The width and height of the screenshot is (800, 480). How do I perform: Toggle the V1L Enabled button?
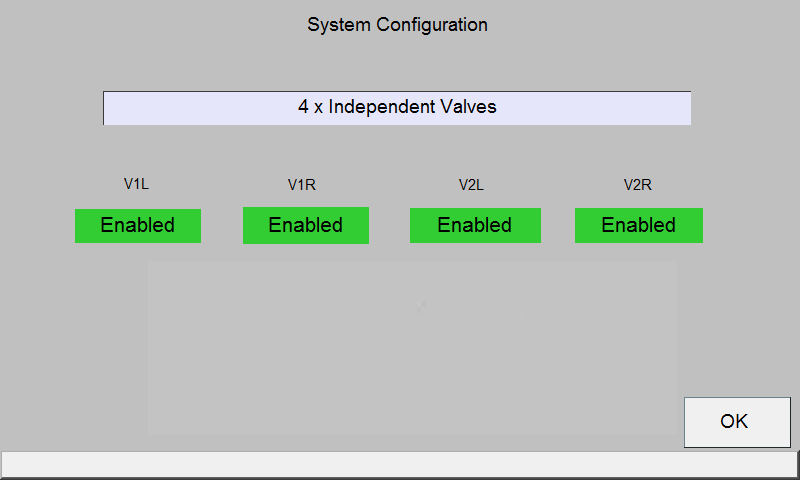[x=138, y=225]
